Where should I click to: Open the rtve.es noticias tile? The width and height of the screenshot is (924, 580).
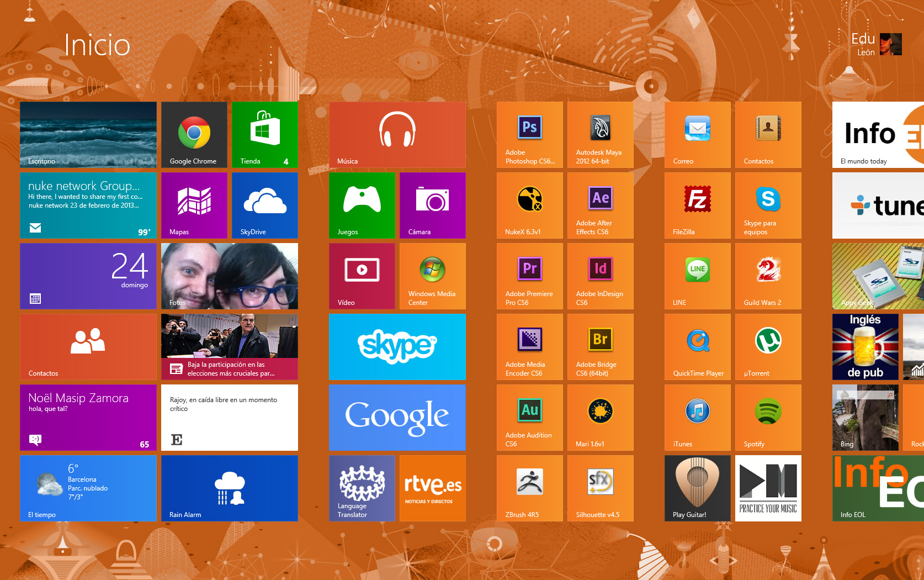tap(432, 488)
